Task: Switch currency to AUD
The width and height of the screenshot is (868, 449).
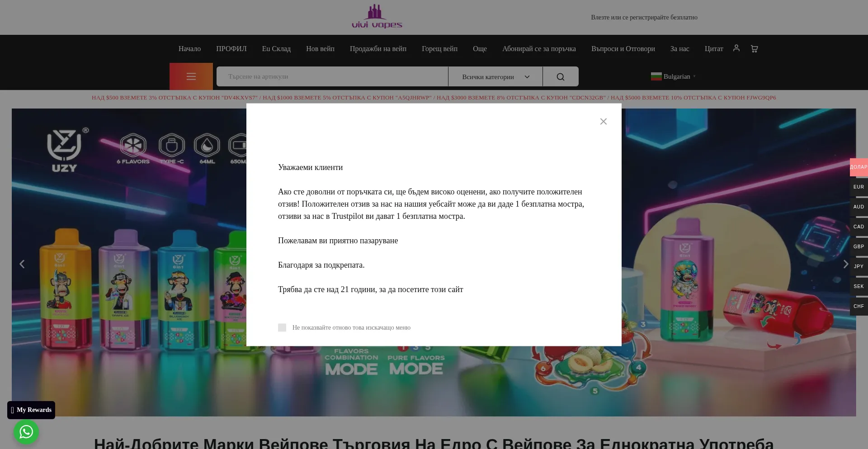Action: 859,207
